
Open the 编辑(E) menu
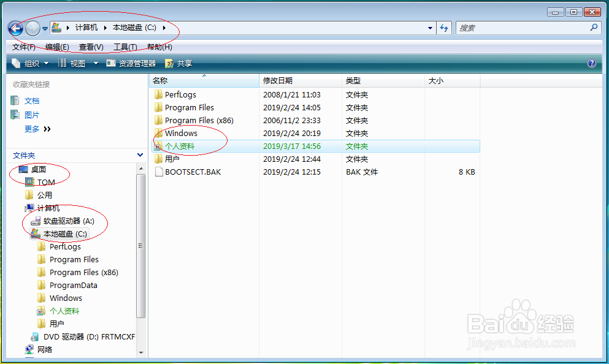[57, 47]
